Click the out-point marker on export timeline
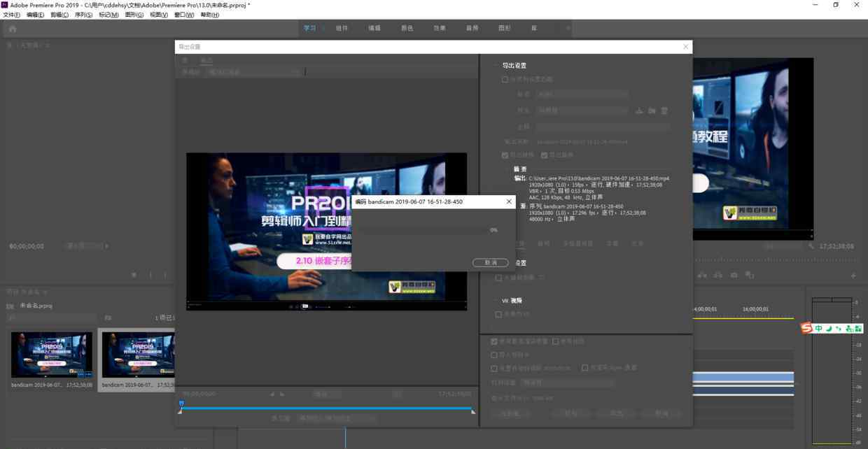868x449 pixels. [473, 411]
